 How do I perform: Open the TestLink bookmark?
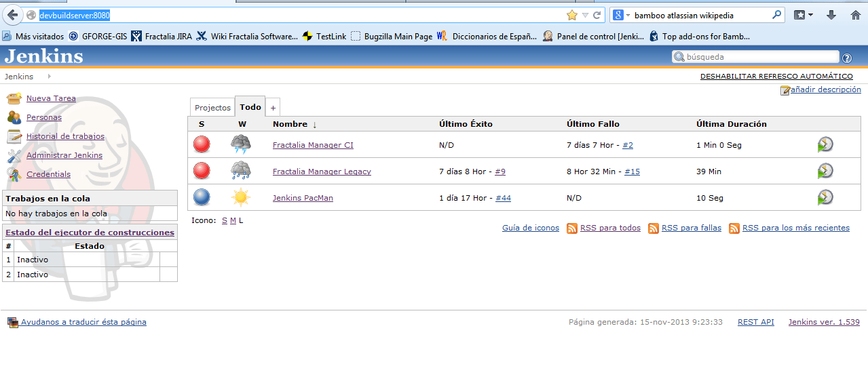coord(324,36)
